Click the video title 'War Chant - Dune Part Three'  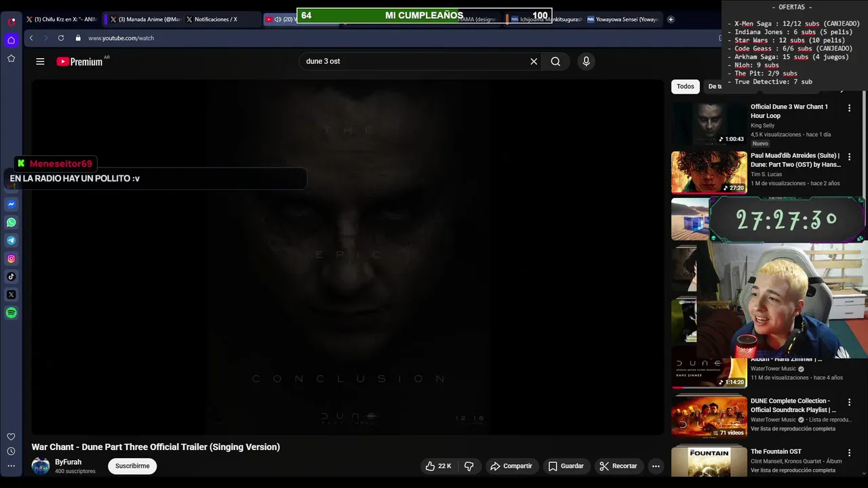click(x=155, y=447)
